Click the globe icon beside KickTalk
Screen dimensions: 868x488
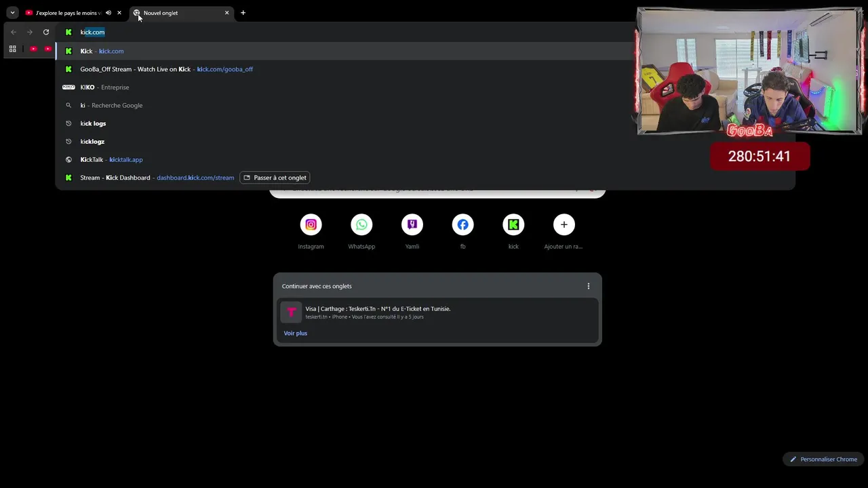68,159
